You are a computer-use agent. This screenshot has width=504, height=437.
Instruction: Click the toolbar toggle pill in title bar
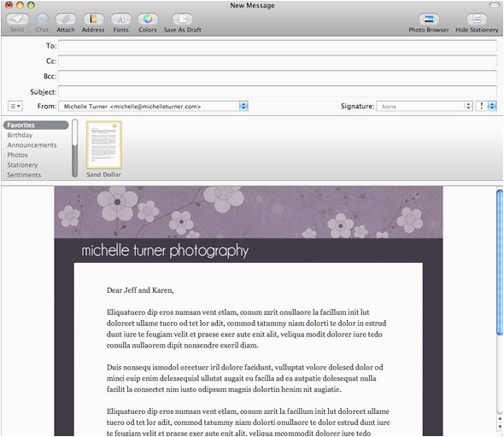[494, 5]
